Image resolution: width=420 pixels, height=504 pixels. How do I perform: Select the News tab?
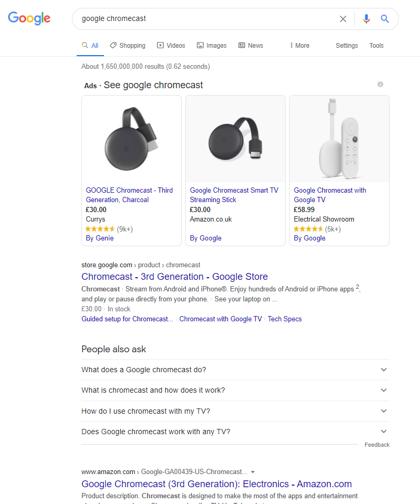[250, 46]
